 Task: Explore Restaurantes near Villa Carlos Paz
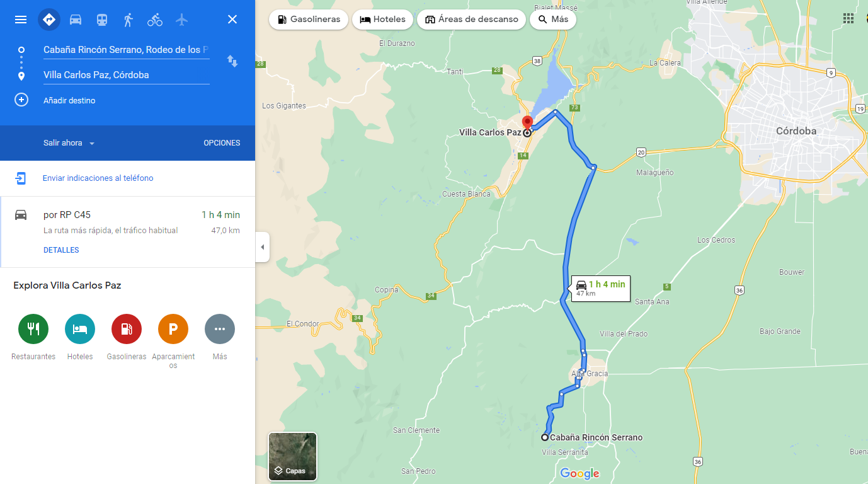pyautogui.click(x=33, y=329)
